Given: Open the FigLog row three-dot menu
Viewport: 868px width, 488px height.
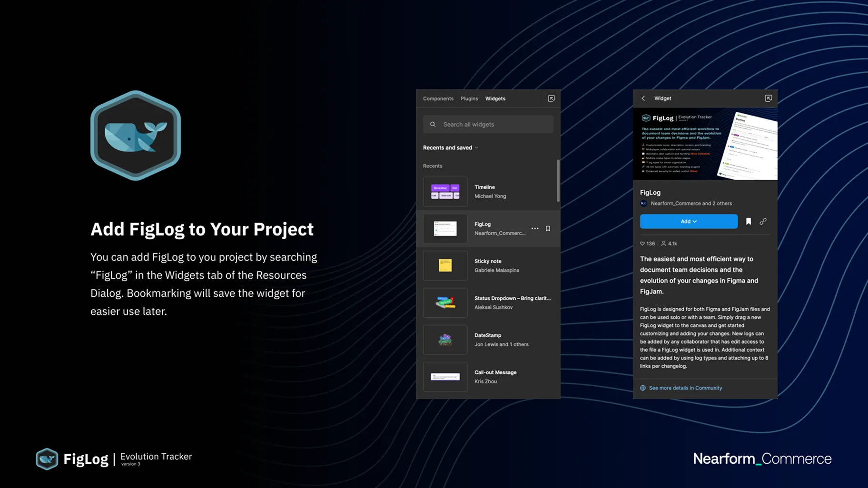Looking at the screenshot, I should point(535,229).
